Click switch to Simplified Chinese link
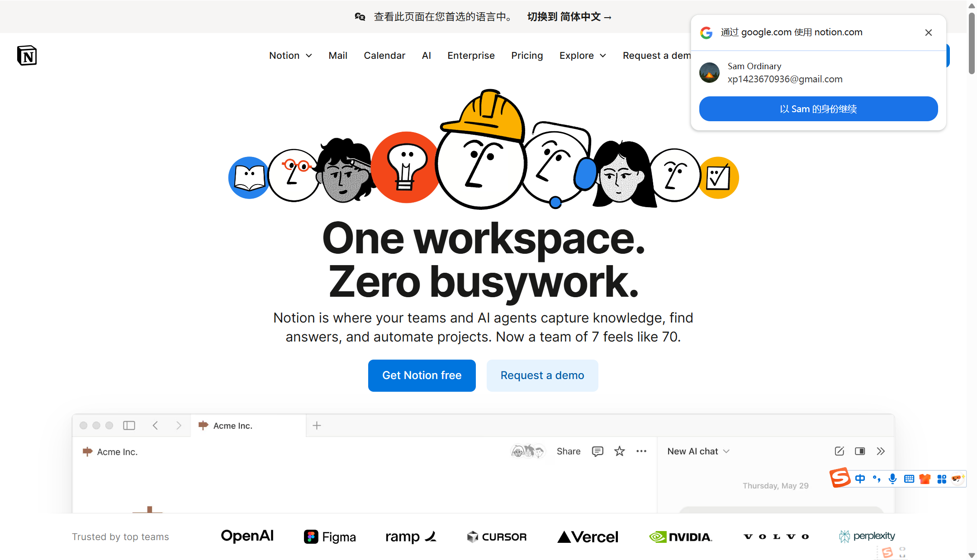Viewport: 977px width, 560px height. (569, 17)
